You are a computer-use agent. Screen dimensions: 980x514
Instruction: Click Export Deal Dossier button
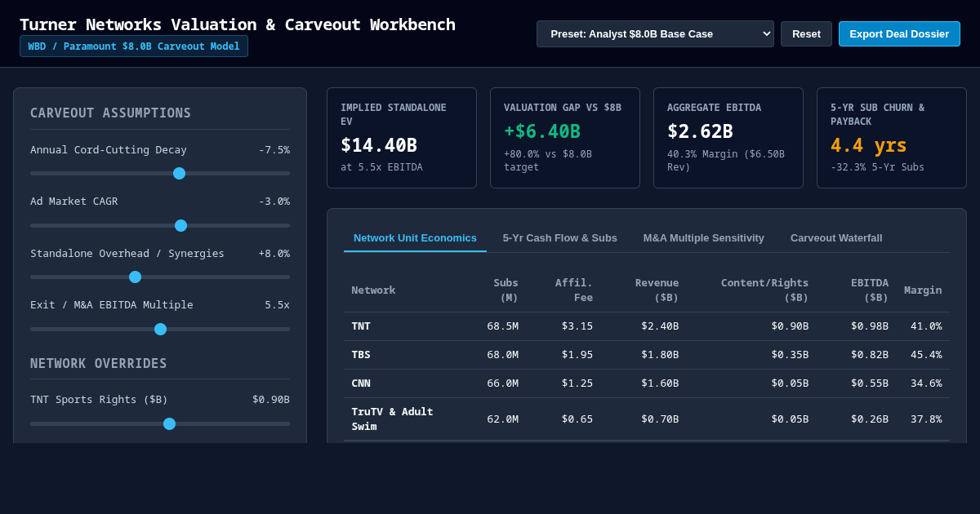(899, 33)
